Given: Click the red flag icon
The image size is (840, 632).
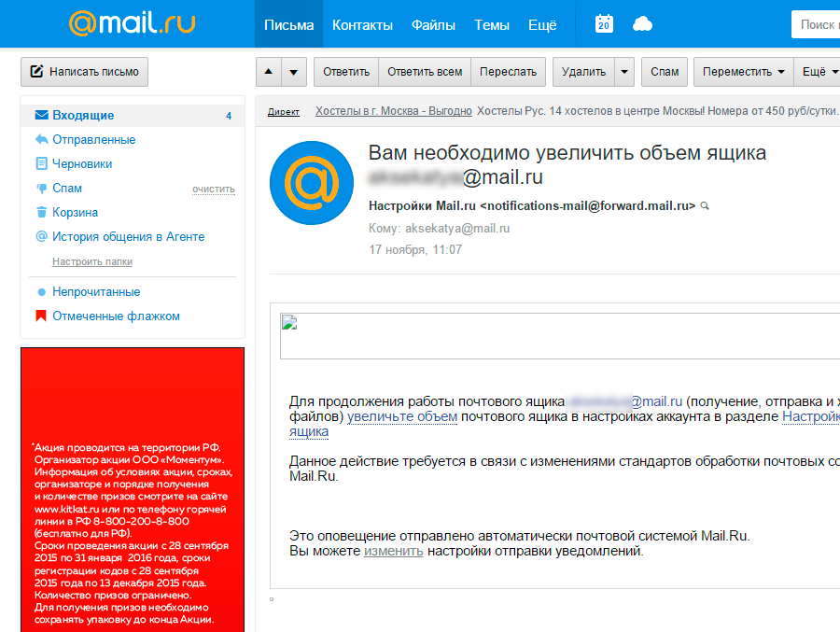Looking at the screenshot, I should click(x=41, y=316).
